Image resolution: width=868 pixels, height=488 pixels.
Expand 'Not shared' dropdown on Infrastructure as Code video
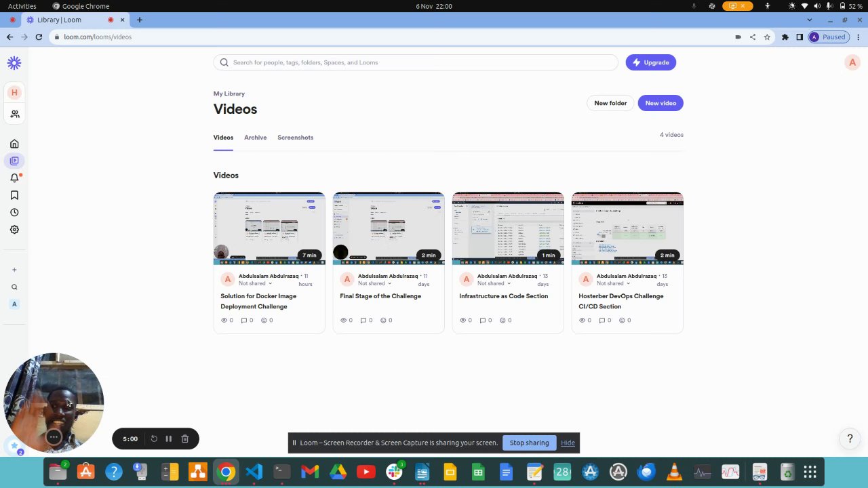pos(494,283)
